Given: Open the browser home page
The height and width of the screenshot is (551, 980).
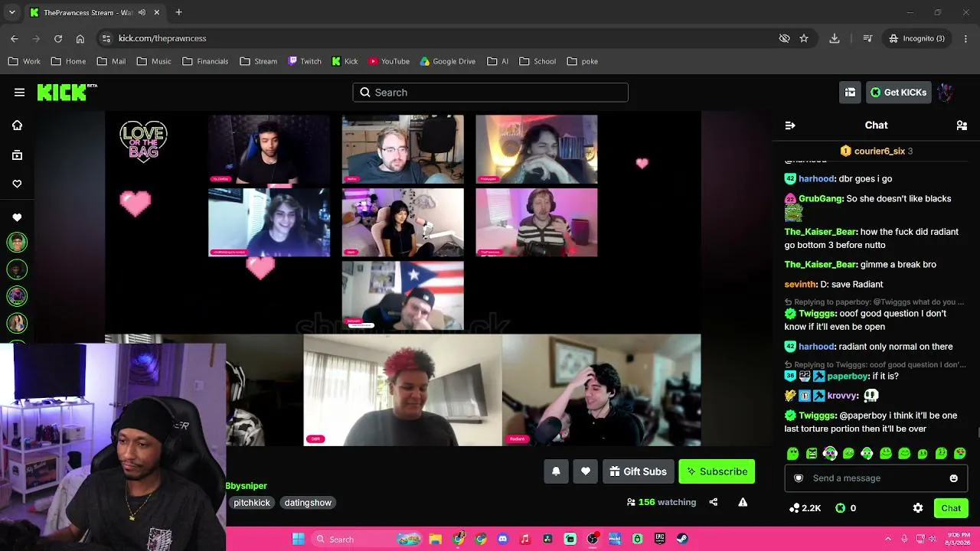Looking at the screenshot, I should pos(80,38).
